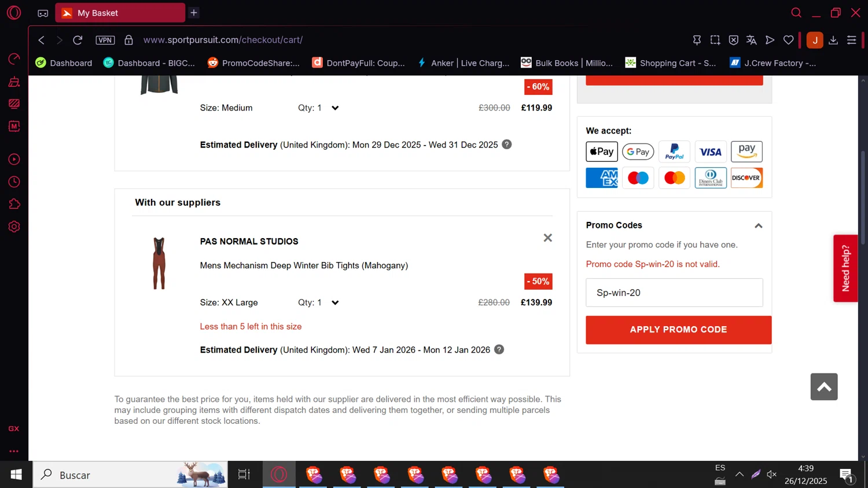Open the Dashboard bookmark
The width and height of the screenshot is (868, 488).
tap(64, 63)
